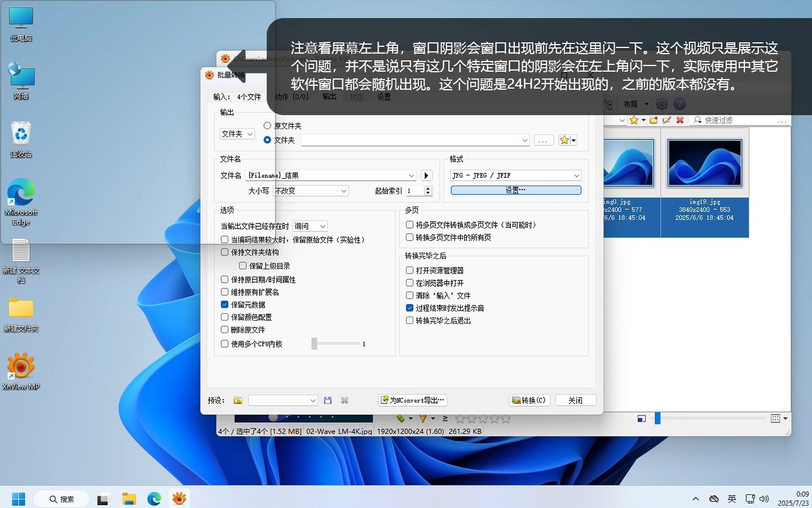Enable 保持原日期/时间属性 checkbox
Image resolution: width=812 pixels, height=508 pixels.
tap(224, 279)
